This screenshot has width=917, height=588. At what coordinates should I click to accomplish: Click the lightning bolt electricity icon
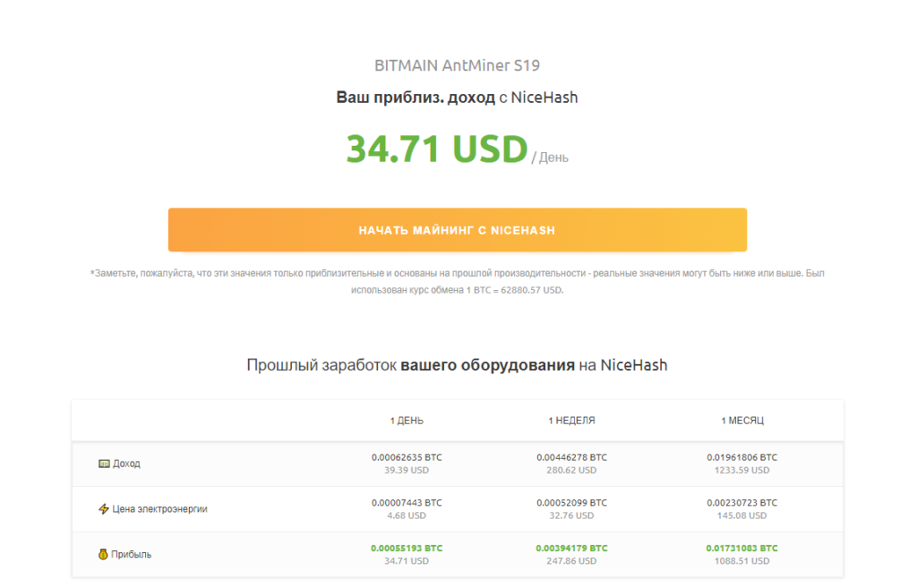(x=104, y=509)
